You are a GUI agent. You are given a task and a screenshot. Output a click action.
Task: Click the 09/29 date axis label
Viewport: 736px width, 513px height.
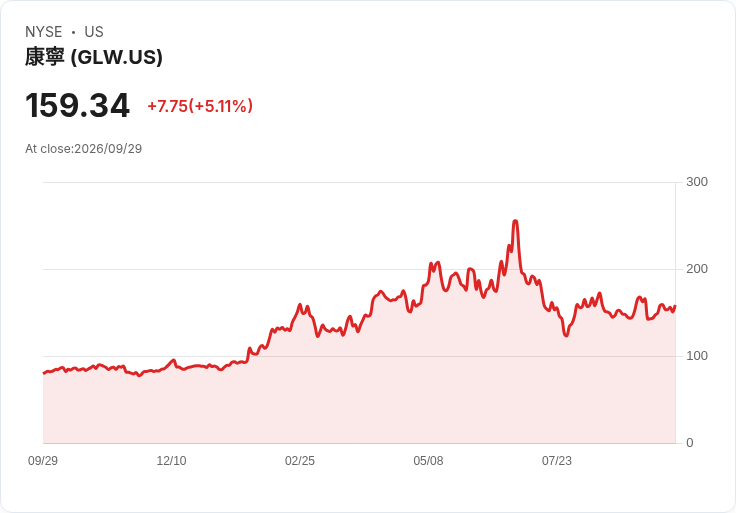43,461
